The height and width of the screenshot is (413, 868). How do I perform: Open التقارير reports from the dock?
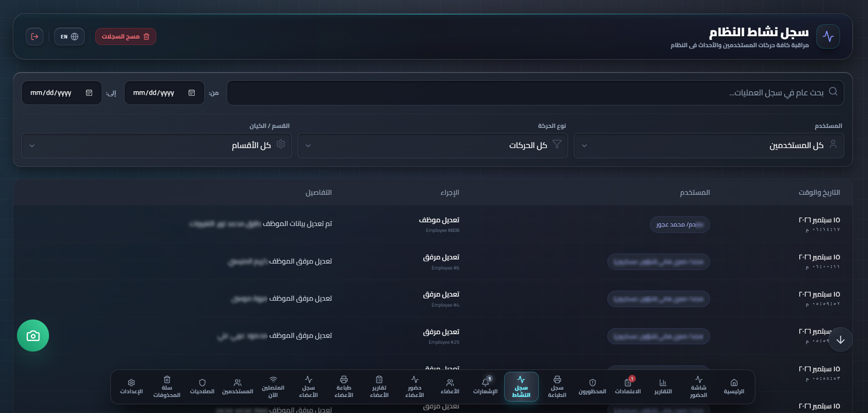tap(663, 387)
